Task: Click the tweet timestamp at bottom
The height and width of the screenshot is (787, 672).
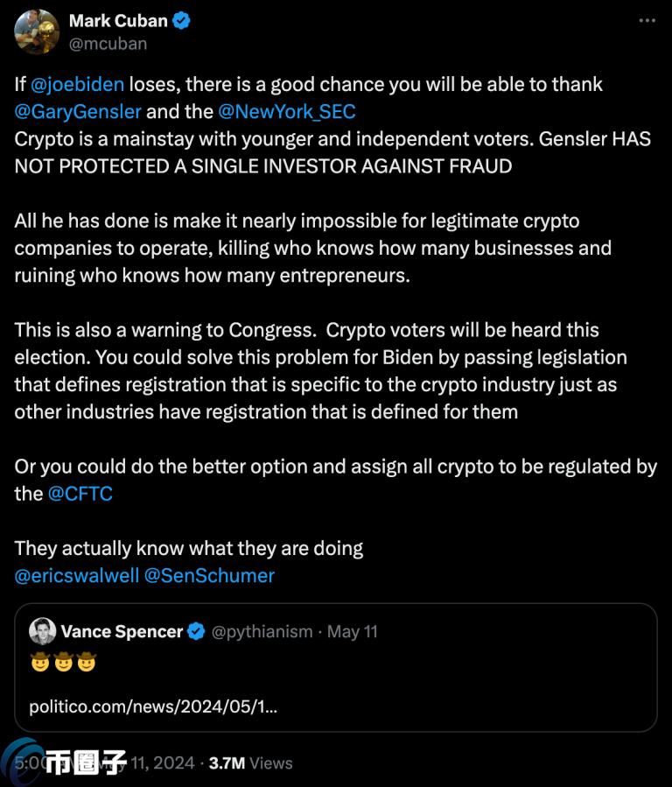Action: pyautogui.click(x=104, y=762)
